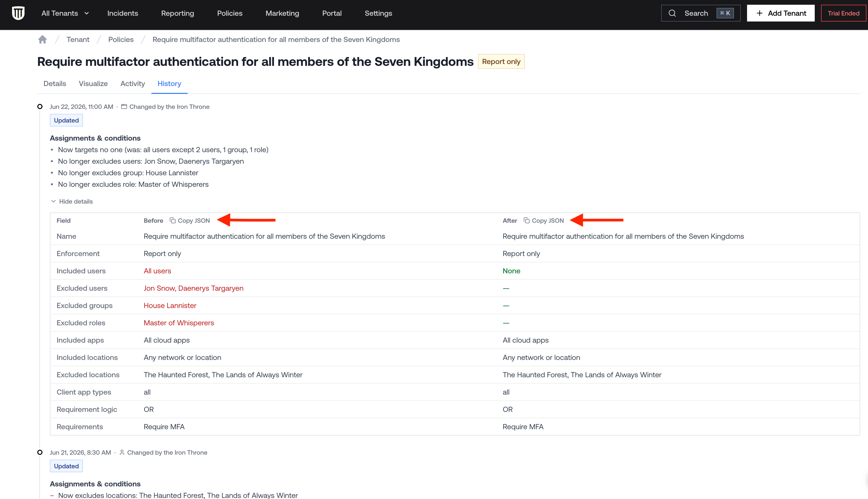Viewport: 868px width, 499px height.
Task: Click the 'Client app types' field label
Action: point(84,392)
